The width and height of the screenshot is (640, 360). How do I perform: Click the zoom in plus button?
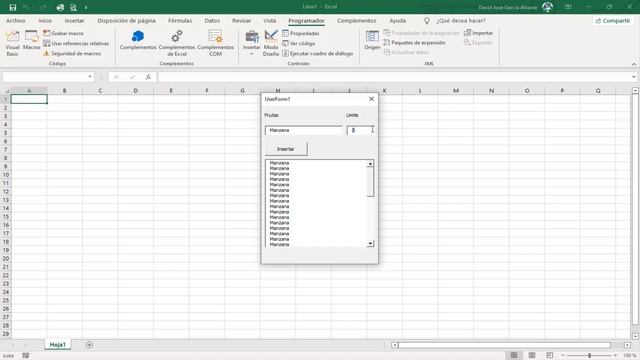[x=616, y=356]
